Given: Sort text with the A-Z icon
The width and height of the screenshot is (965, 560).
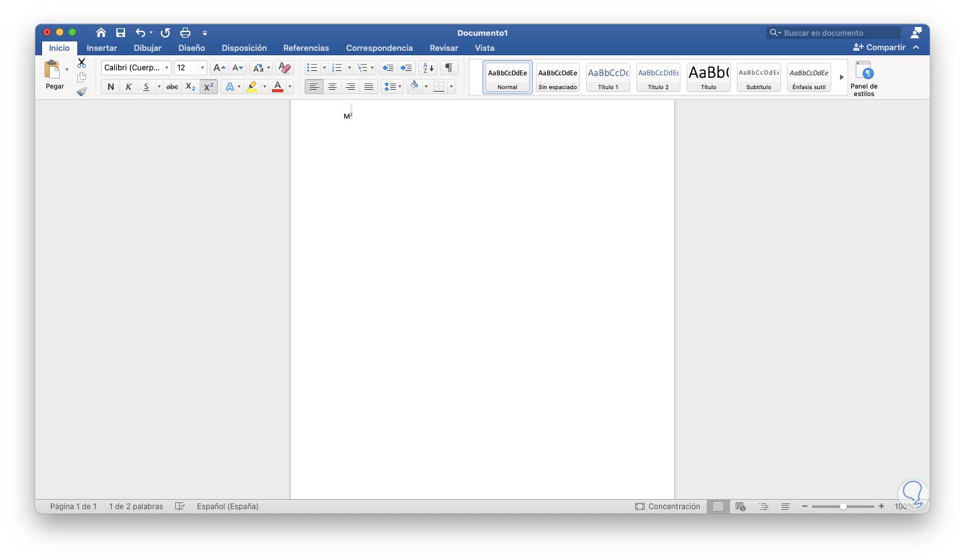Looking at the screenshot, I should click(428, 68).
